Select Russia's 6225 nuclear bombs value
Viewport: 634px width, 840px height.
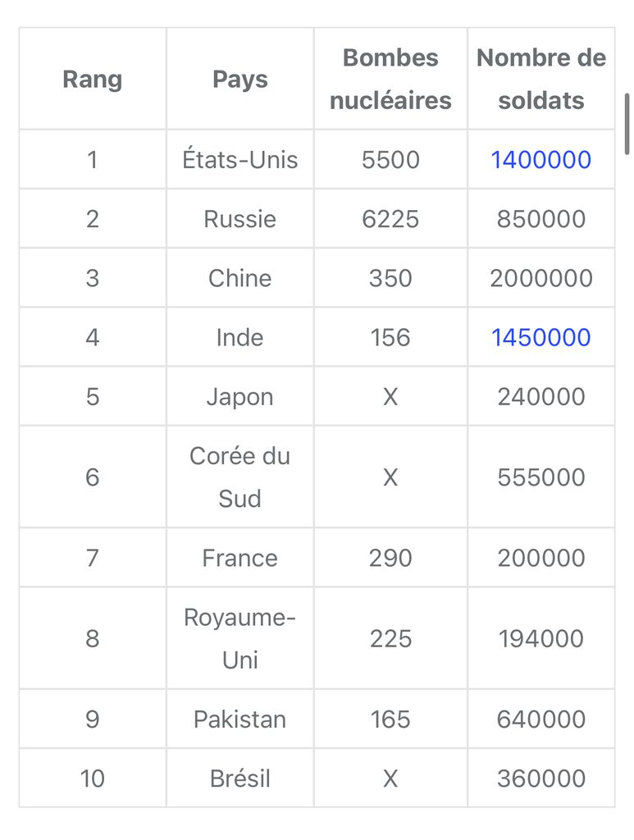[x=390, y=218]
